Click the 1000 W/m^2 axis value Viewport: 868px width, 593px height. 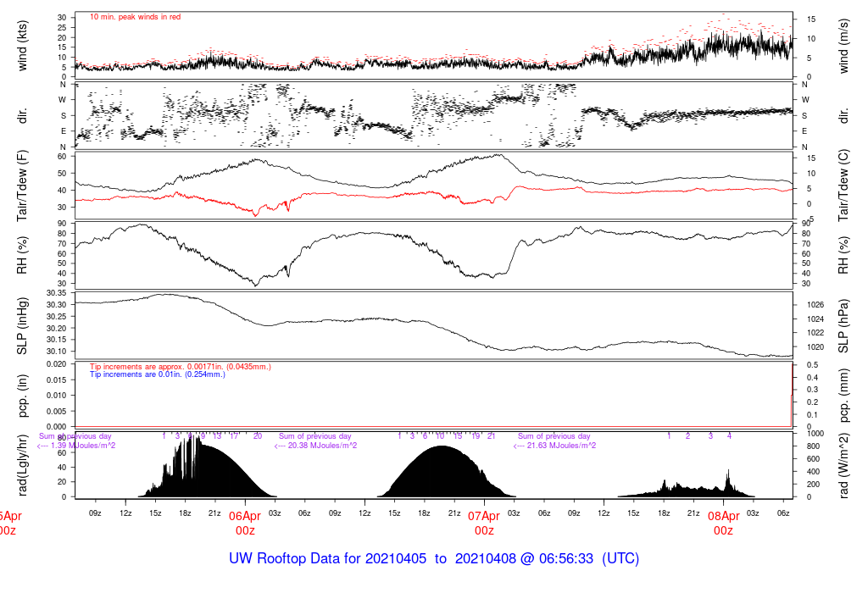[815, 434]
